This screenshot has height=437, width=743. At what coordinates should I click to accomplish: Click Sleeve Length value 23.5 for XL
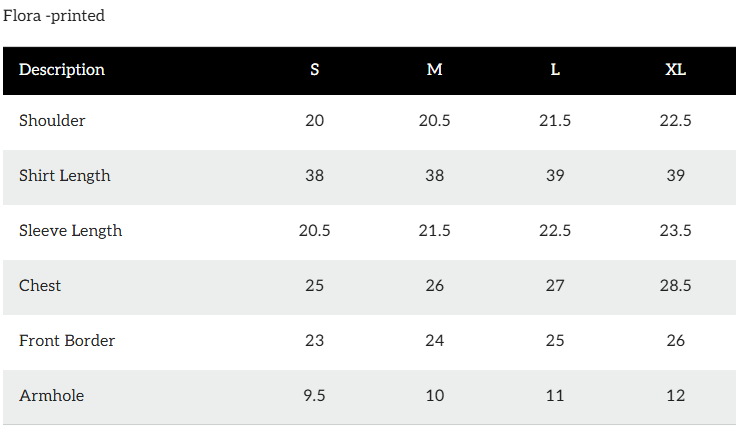point(676,231)
